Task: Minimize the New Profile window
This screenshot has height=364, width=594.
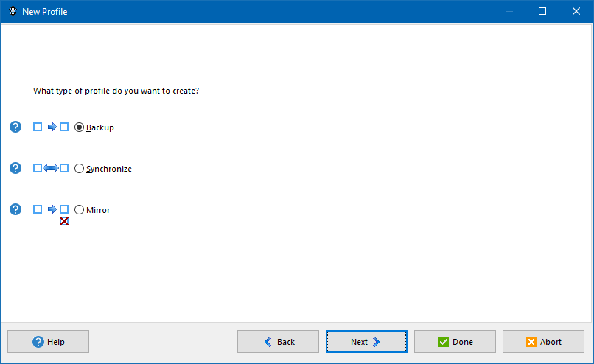Action: tap(509, 12)
